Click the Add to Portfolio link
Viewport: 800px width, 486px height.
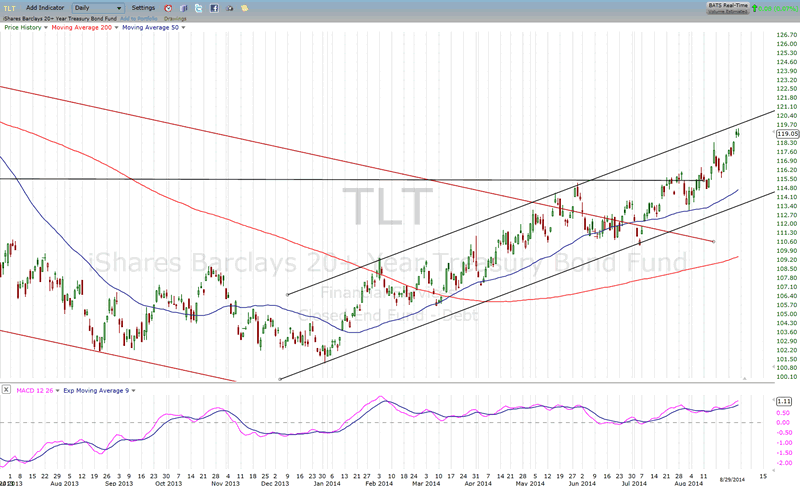pos(140,18)
